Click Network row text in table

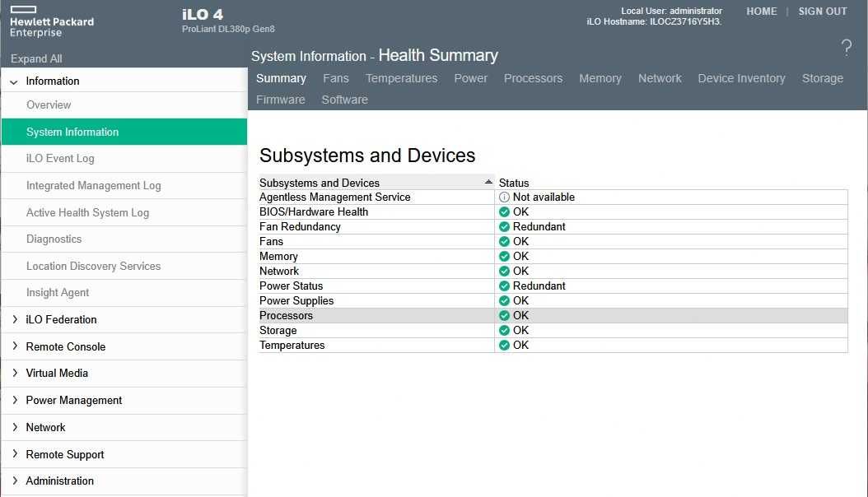(279, 272)
